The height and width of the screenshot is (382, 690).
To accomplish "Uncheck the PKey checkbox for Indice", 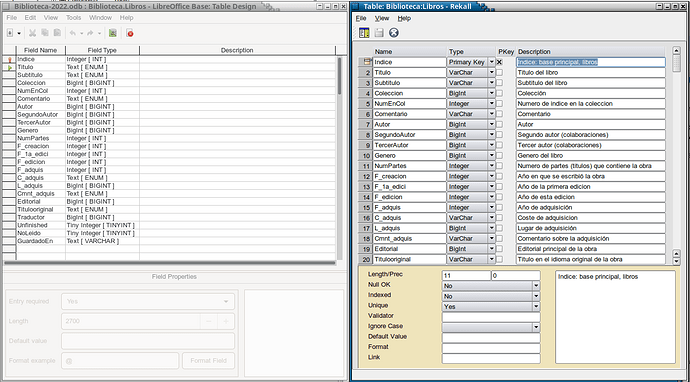I will (499, 62).
